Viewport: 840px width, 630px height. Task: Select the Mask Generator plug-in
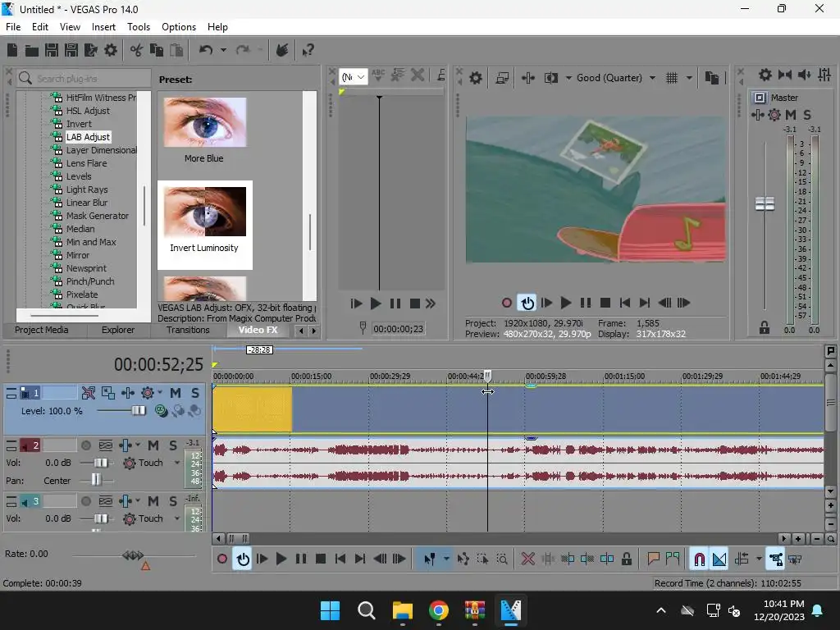pos(98,216)
